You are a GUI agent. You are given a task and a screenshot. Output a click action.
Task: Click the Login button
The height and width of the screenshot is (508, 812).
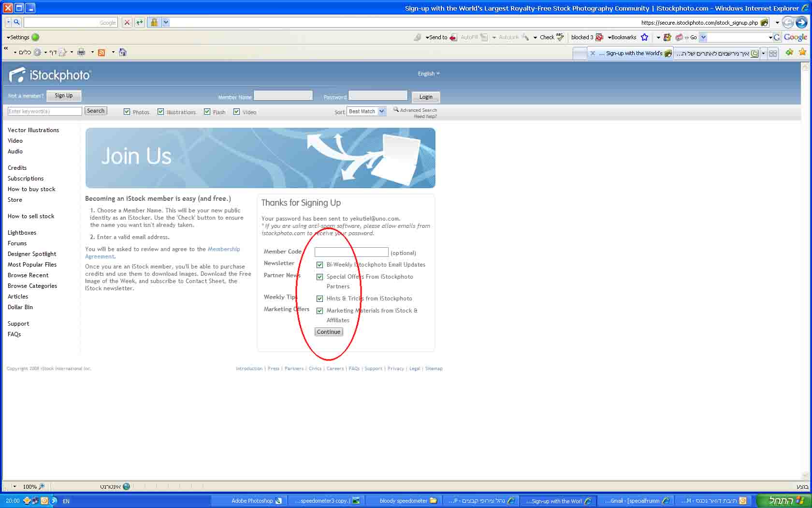(426, 97)
